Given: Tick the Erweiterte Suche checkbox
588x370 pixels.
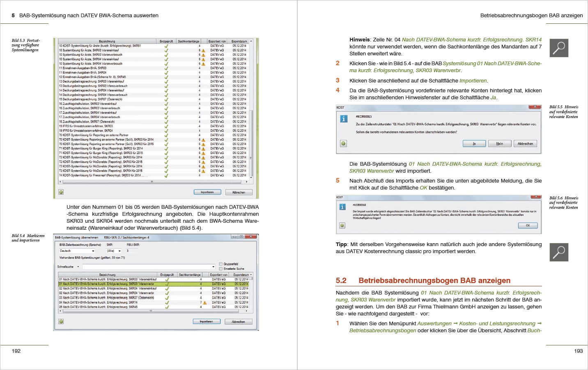Looking at the screenshot, I should click(221, 269).
